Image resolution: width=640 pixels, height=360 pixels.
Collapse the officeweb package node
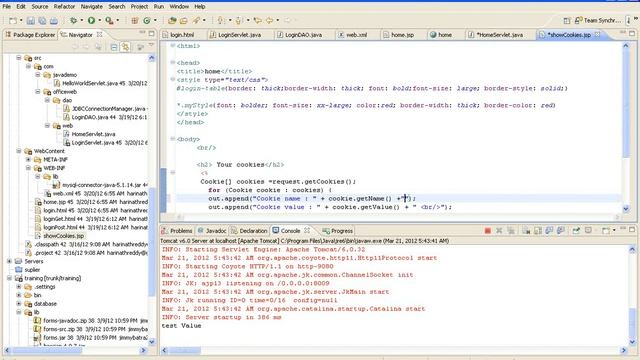click(x=38, y=92)
